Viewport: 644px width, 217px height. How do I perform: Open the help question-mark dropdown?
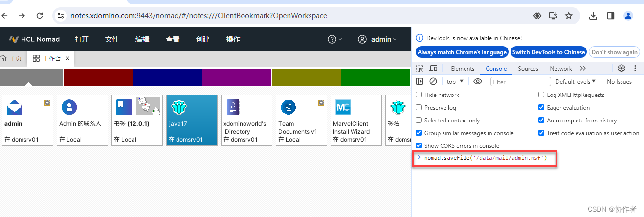click(335, 39)
